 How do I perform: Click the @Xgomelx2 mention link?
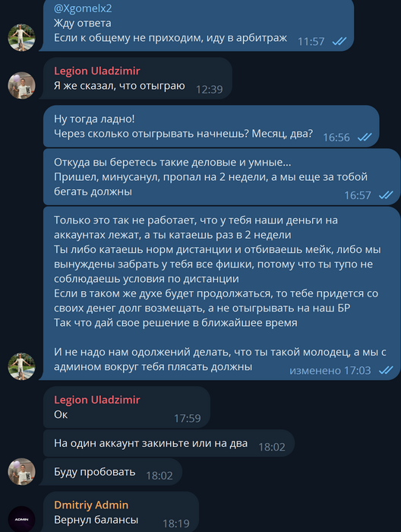(83, 8)
